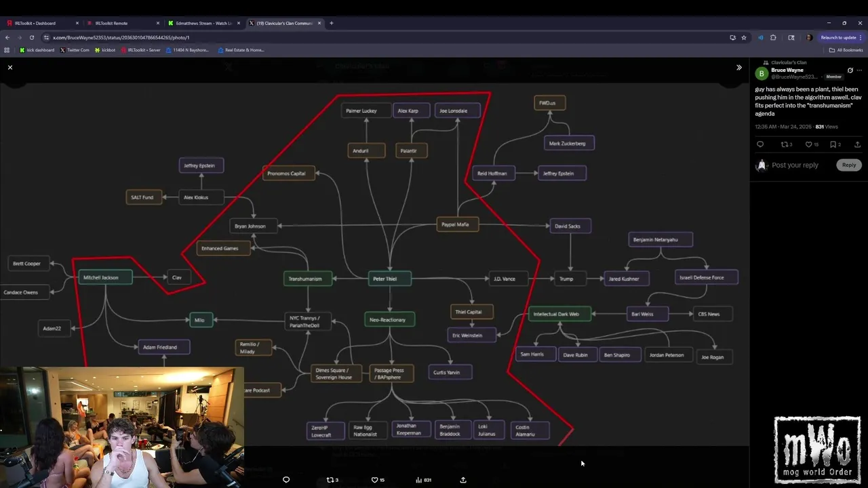Bookmark this page with the star icon
The height and width of the screenshot is (488, 868).
tap(744, 37)
